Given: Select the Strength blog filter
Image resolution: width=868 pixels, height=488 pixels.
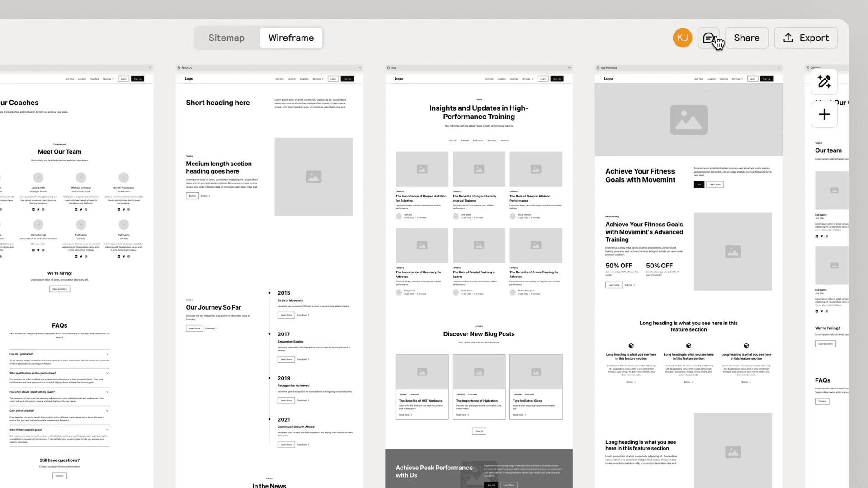Looking at the screenshot, I should click(465, 141).
